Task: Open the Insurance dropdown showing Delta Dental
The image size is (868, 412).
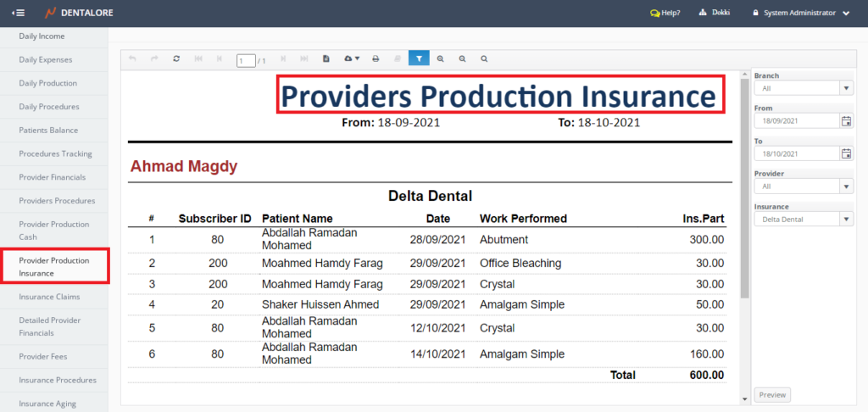Action: pyautogui.click(x=846, y=220)
